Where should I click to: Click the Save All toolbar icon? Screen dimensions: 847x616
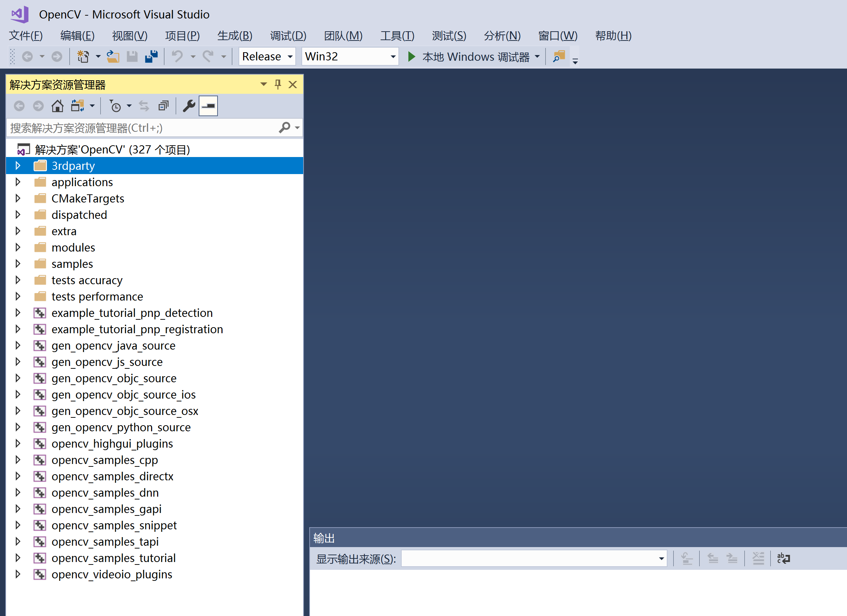151,57
